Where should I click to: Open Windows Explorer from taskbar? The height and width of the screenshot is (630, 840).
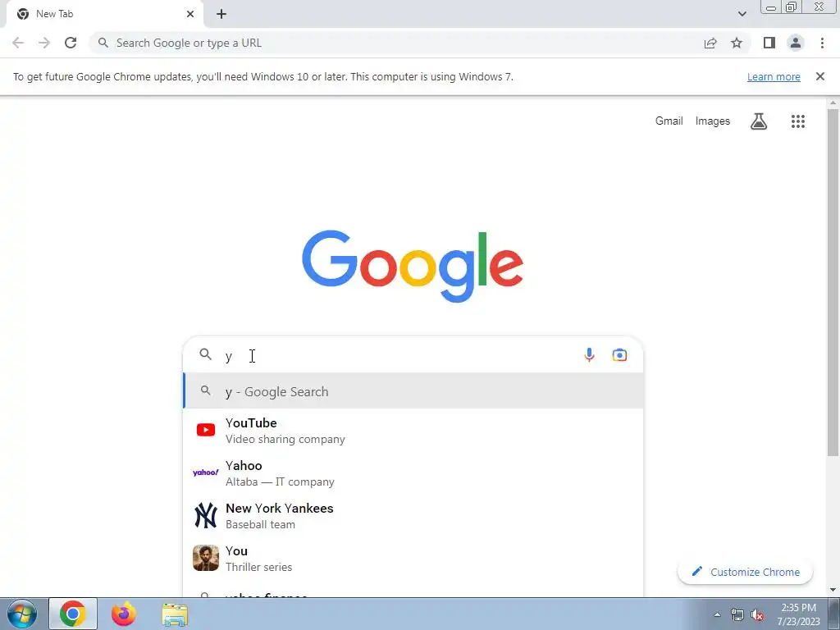pyautogui.click(x=175, y=614)
